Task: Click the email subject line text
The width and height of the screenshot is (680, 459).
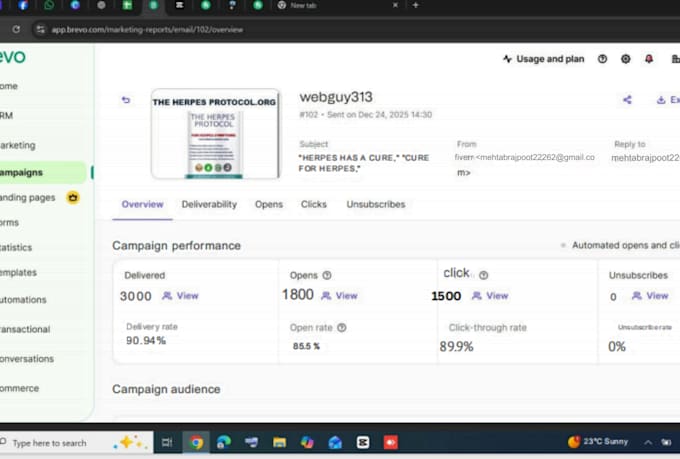Action: pos(363,163)
